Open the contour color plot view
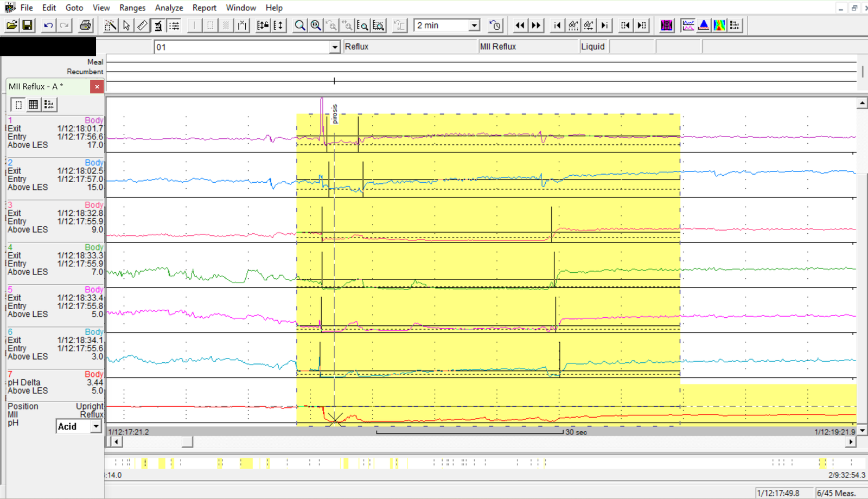The image size is (868, 499). pyautogui.click(x=719, y=25)
